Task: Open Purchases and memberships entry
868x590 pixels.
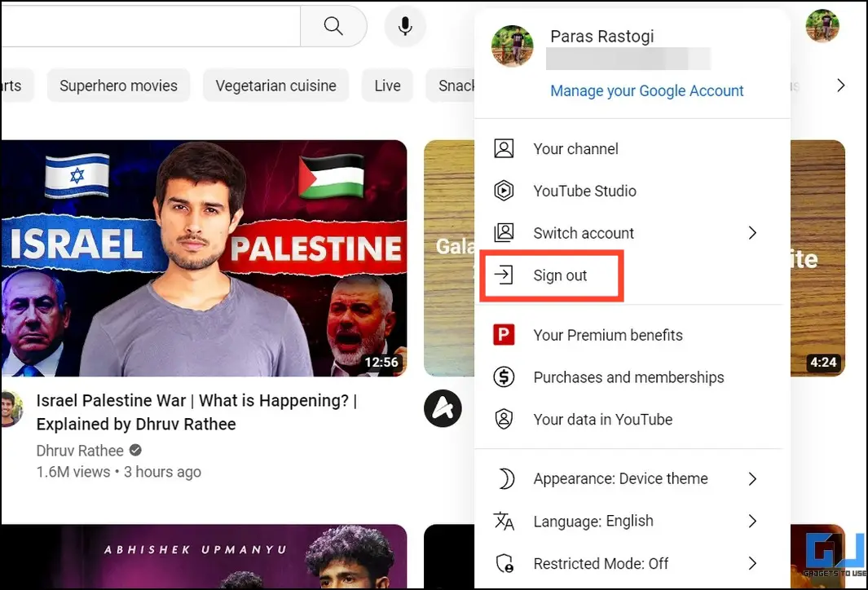Action: (632, 377)
